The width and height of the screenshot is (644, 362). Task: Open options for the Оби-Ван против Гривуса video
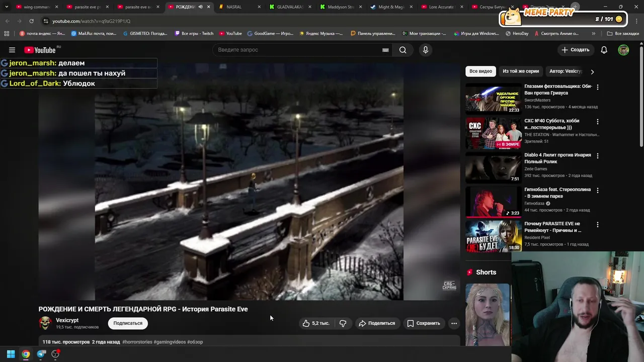(x=598, y=87)
